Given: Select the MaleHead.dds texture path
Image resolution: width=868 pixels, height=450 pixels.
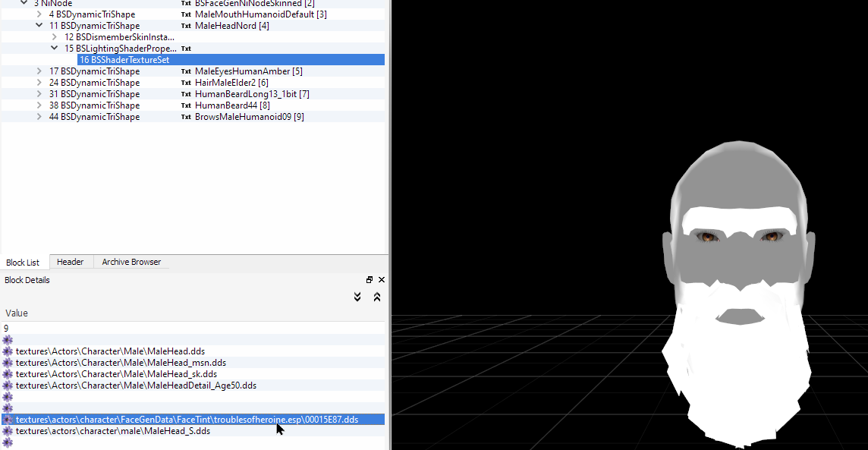Looking at the screenshot, I should pyautogui.click(x=110, y=351).
